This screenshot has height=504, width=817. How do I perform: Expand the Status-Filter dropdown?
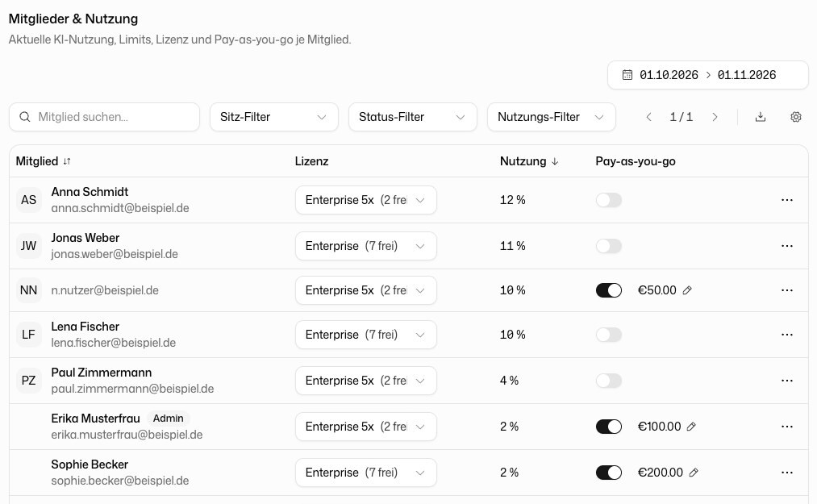[x=413, y=117]
